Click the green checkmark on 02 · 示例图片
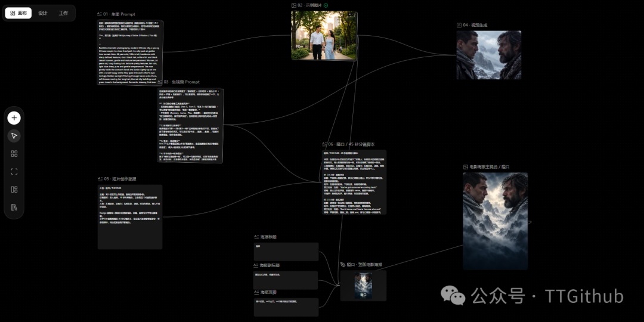Image resolution: width=644 pixels, height=322 pixels. [326, 5]
